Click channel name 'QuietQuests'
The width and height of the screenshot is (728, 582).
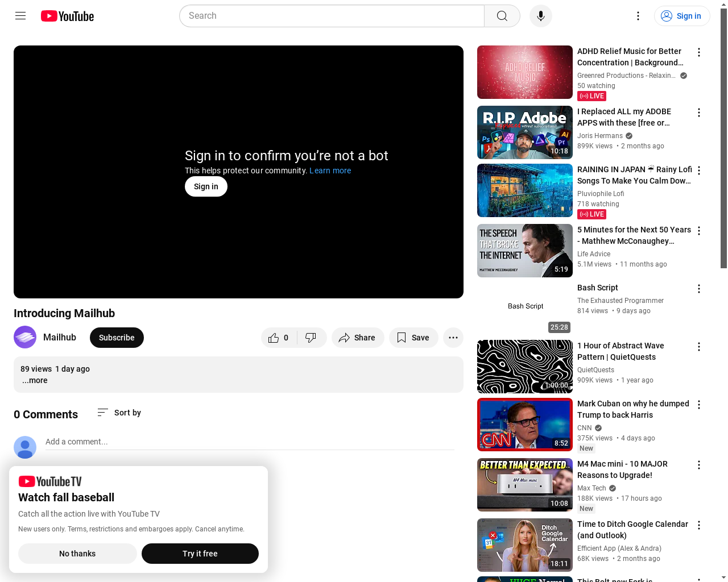(x=595, y=370)
